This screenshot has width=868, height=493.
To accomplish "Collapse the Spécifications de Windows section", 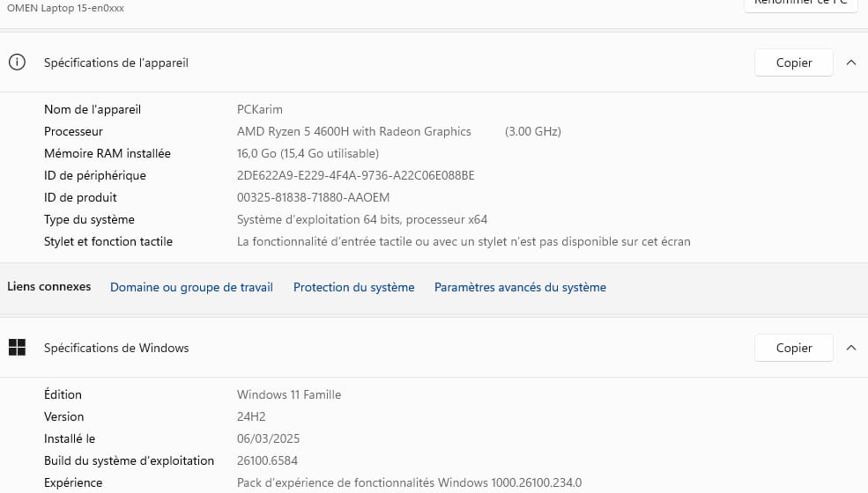I will pyautogui.click(x=850, y=348).
